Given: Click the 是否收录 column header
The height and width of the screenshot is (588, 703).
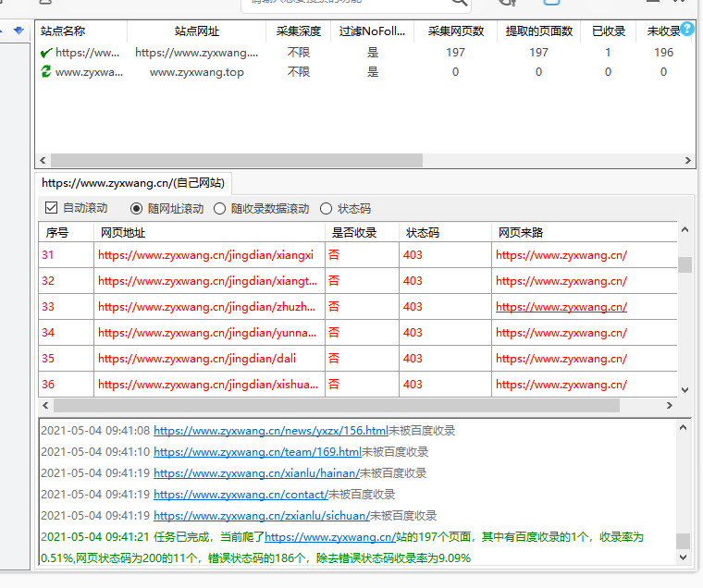Looking at the screenshot, I should [x=353, y=233].
